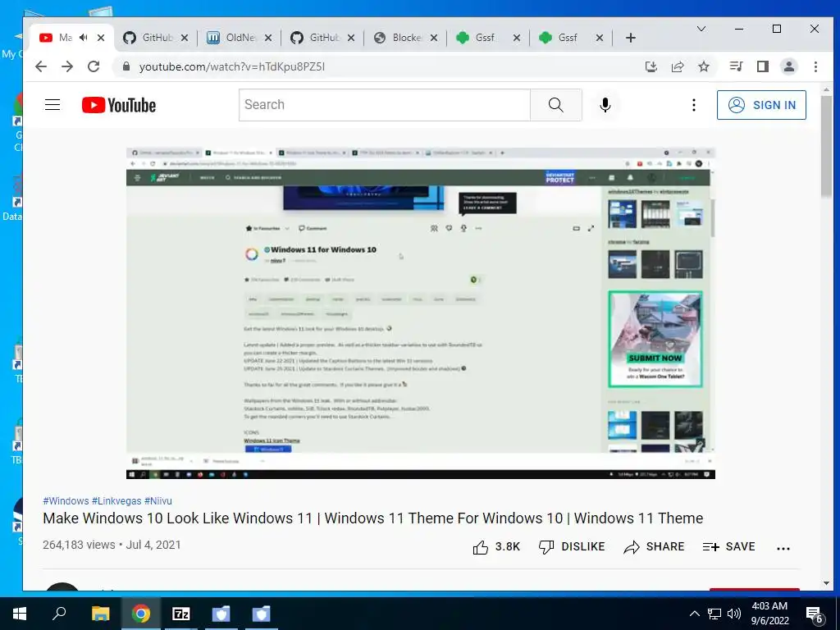Open File Explorer from taskbar
The width and height of the screenshot is (840, 630).
100,614
